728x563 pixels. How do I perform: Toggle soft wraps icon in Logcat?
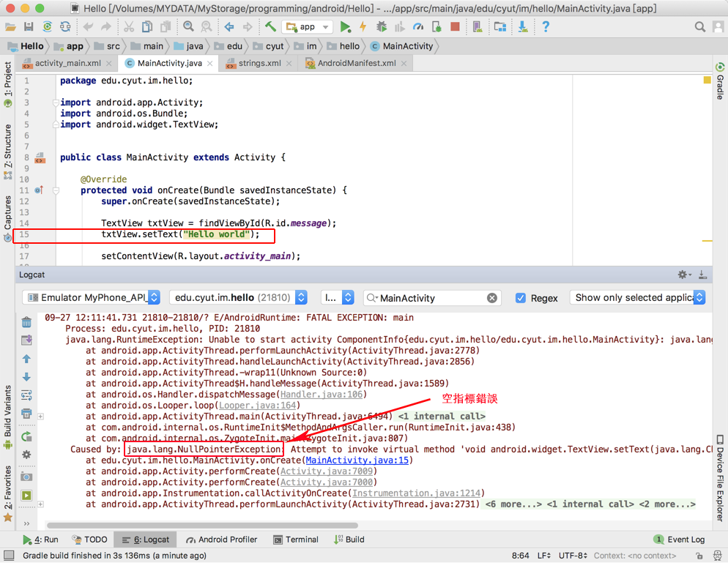click(x=26, y=395)
